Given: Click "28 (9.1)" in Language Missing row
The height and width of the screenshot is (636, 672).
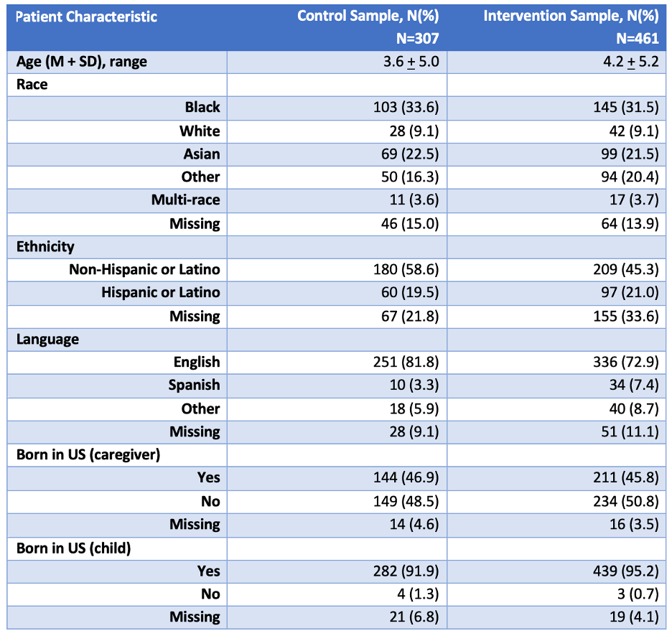Looking at the screenshot, I should tap(414, 432).
